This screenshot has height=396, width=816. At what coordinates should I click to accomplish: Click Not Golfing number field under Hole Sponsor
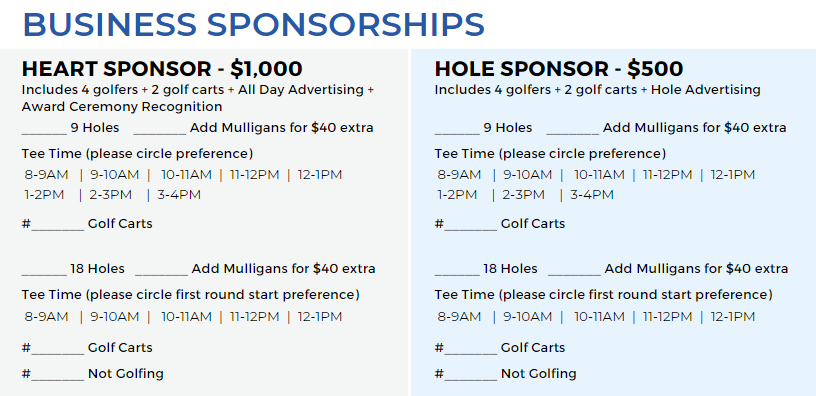point(470,377)
